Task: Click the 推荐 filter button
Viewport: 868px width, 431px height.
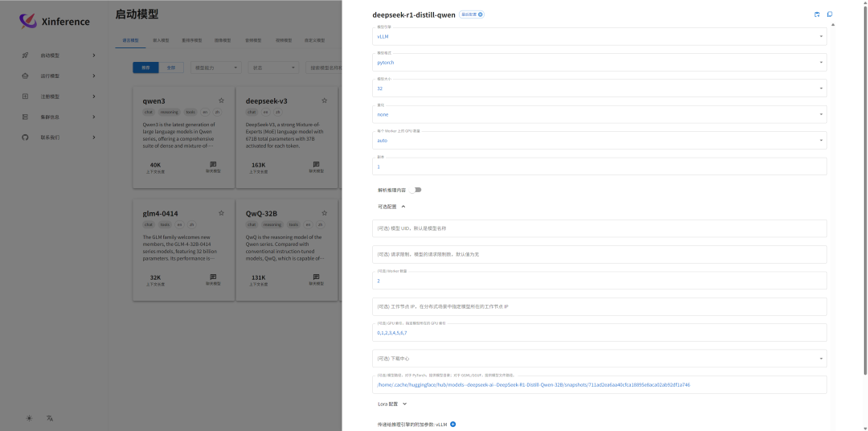Action: pos(145,68)
